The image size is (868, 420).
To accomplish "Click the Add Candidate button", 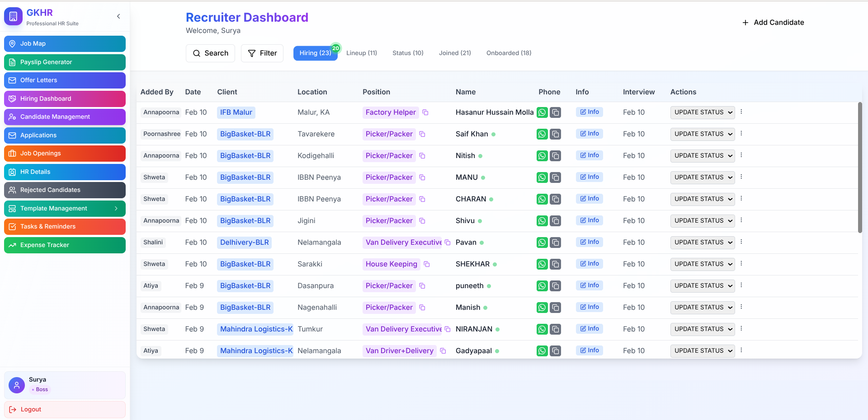I will click(x=773, y=23).
